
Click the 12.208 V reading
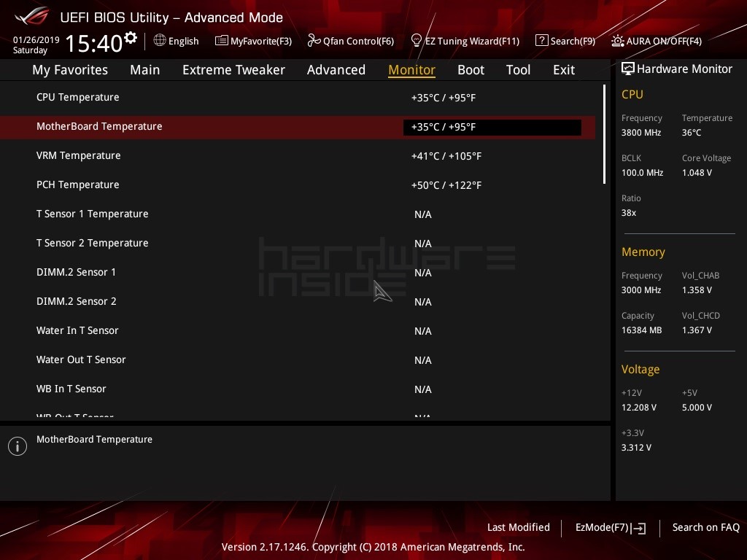pyautogui.click(x=639, y=408)
